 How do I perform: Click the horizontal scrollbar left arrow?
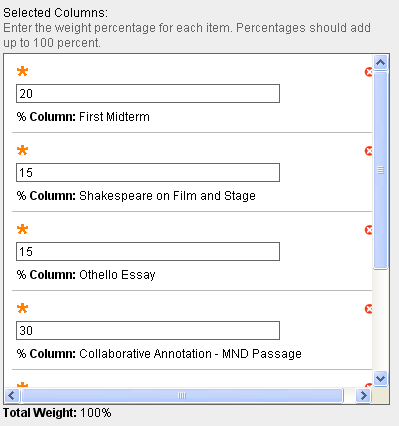12,396
